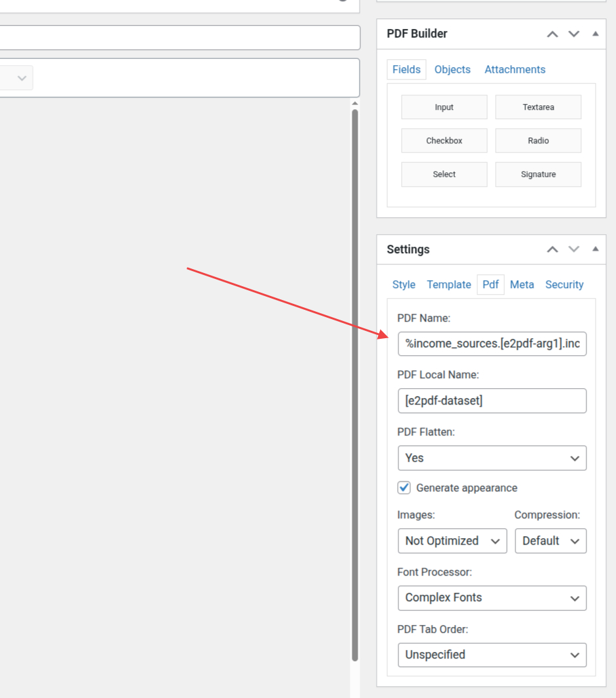The width and height of the screenshot is (616, 698).
Task: Open PDF Flatten dropdown
Action: (x=492, y=458)
